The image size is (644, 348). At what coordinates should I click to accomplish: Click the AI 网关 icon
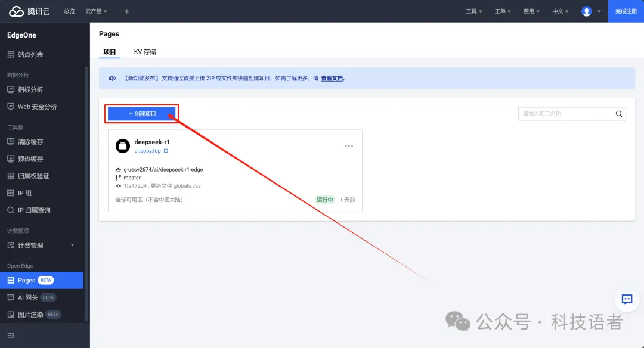(11, 297)
